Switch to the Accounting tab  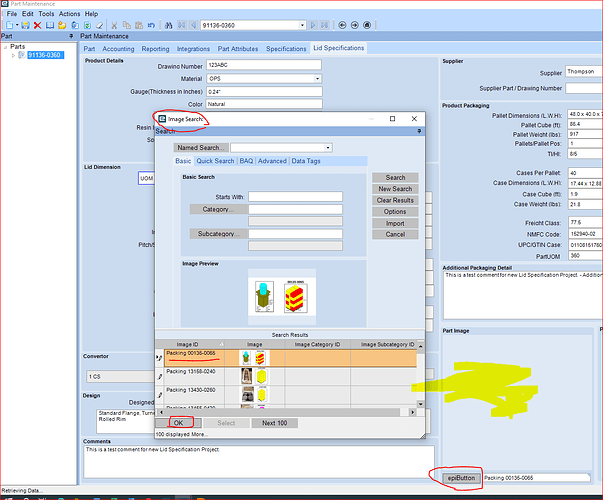click(x=118, y=49)
